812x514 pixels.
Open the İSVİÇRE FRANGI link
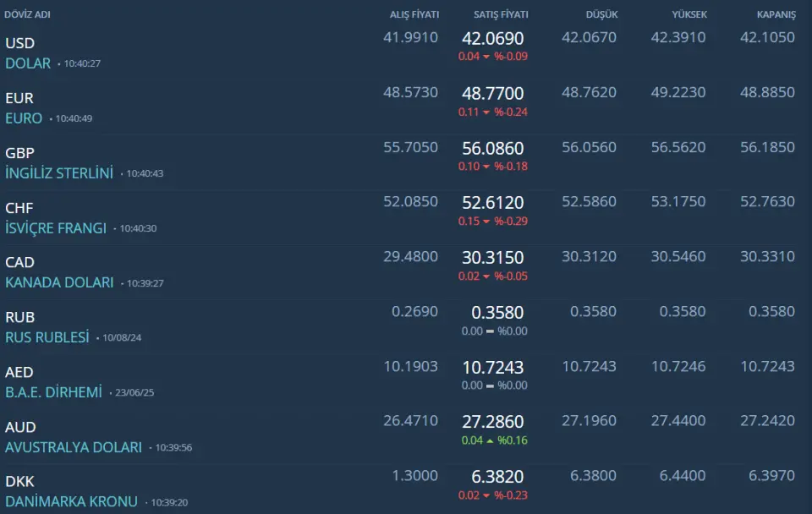click(56, 228)
